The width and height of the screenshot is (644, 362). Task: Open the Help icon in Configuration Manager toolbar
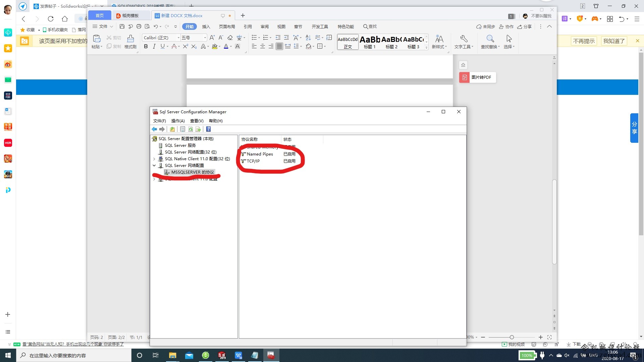coord(208,129)
